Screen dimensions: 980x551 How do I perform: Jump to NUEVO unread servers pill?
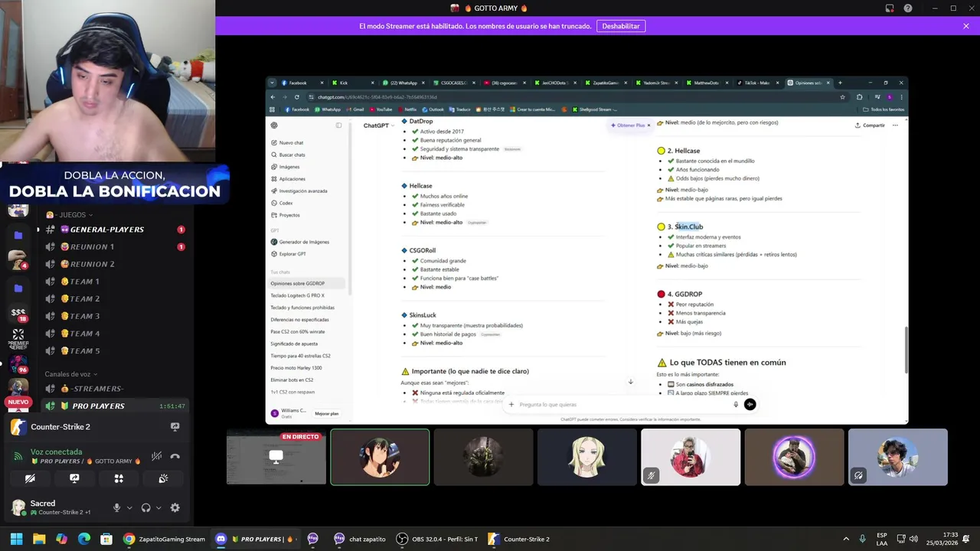[18, 402]
